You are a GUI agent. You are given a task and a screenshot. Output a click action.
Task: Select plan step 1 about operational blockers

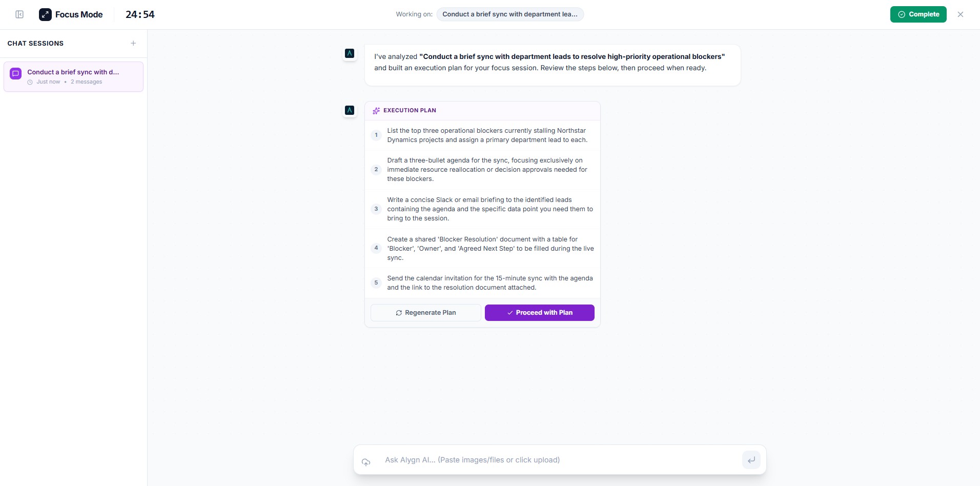(482, 135)
